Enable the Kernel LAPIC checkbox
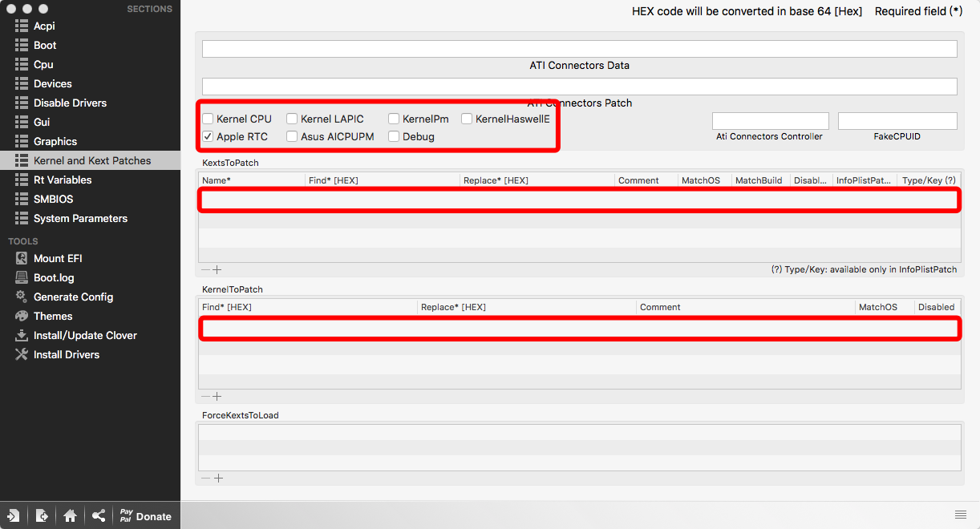The image size is (980, 529). pos(292,119)
